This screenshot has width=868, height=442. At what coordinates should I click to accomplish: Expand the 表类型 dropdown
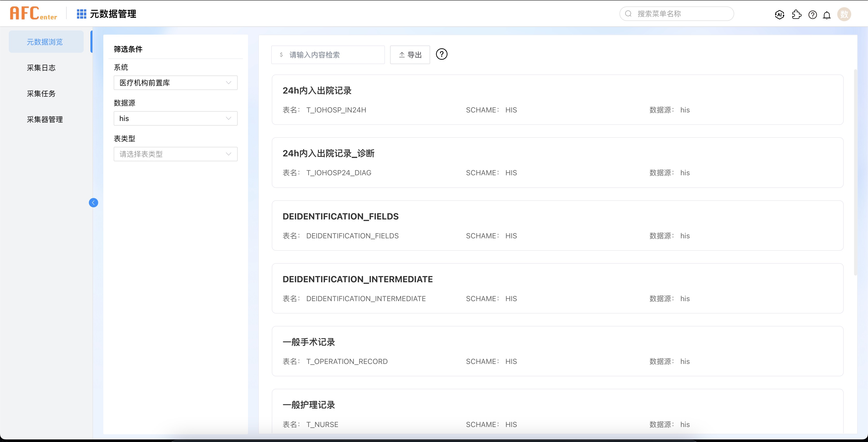tap(175, 154)
